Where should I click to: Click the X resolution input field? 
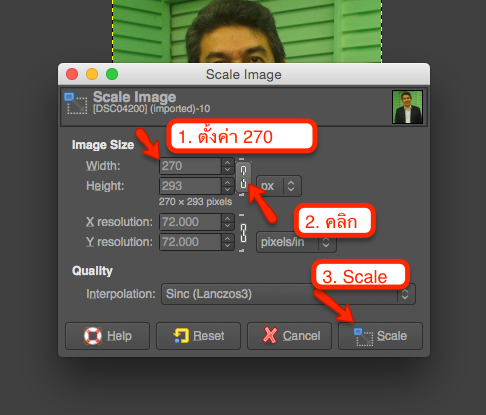click(x=190, y=222)
